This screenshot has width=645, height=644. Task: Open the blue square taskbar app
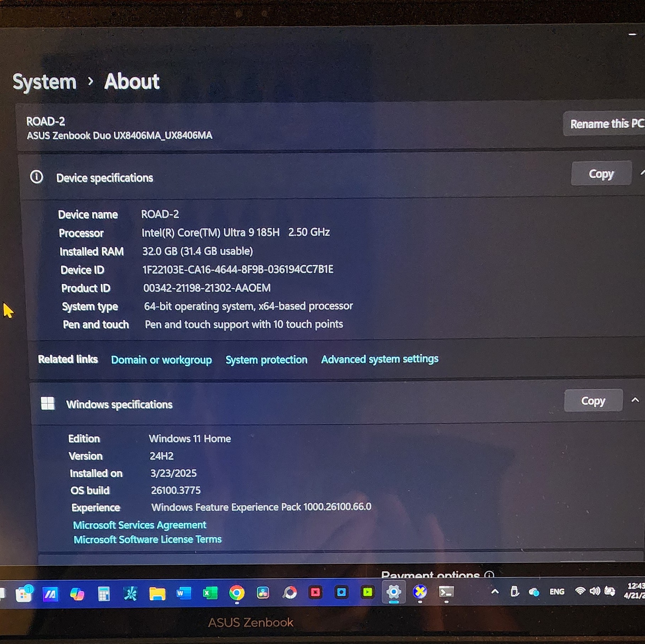pos(341,592)
